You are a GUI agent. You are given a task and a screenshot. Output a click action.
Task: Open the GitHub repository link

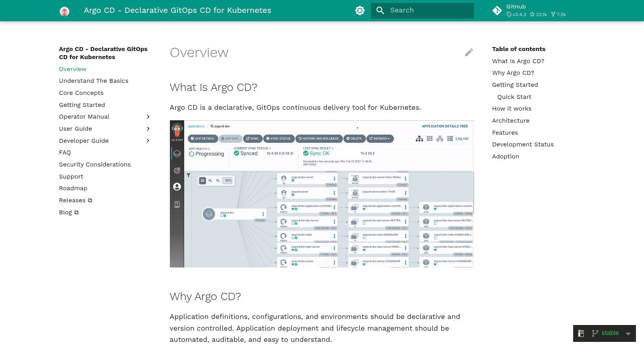pyautogui.click(x=529, y=10)
